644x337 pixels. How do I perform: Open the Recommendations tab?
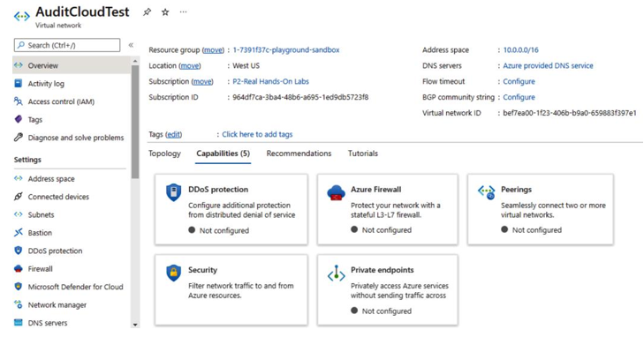[299, 154]
